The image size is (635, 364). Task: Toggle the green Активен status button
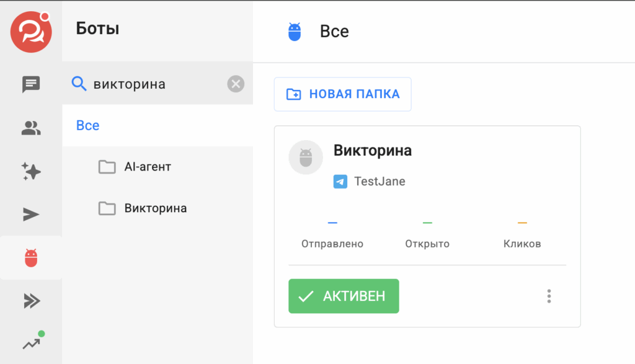tap(344, 296)
